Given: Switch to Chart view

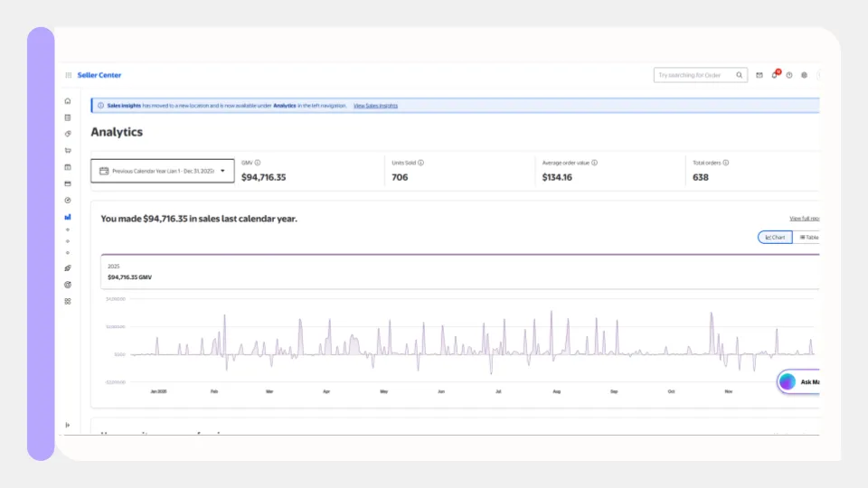Looking at the screenshot, I should 775,237.
